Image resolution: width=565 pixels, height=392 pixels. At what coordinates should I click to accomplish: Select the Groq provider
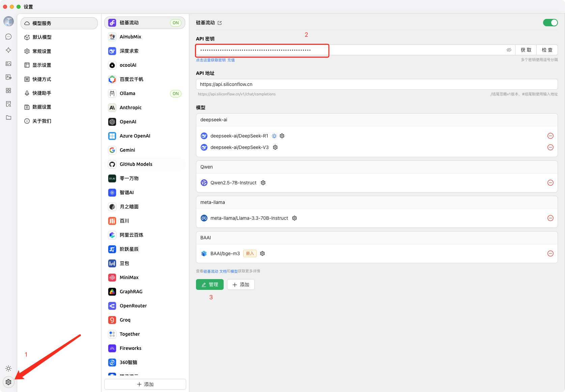145,320
